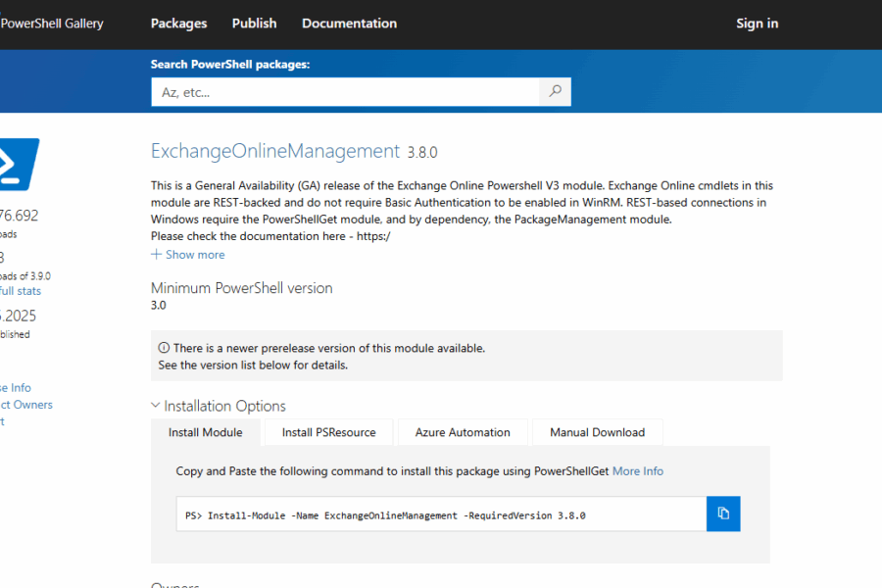
Task: Open the full stats link
Action: tap(21, 291)
